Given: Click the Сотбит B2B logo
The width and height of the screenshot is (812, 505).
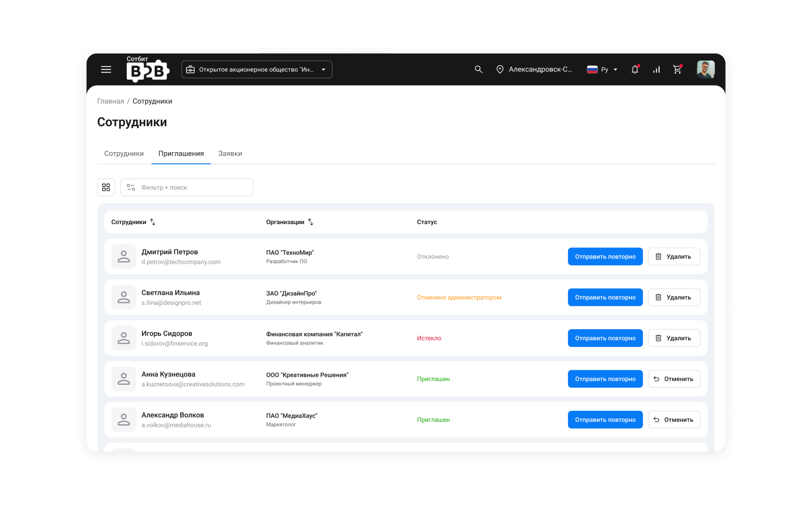Looking at the screenshot, I should 147,69.
